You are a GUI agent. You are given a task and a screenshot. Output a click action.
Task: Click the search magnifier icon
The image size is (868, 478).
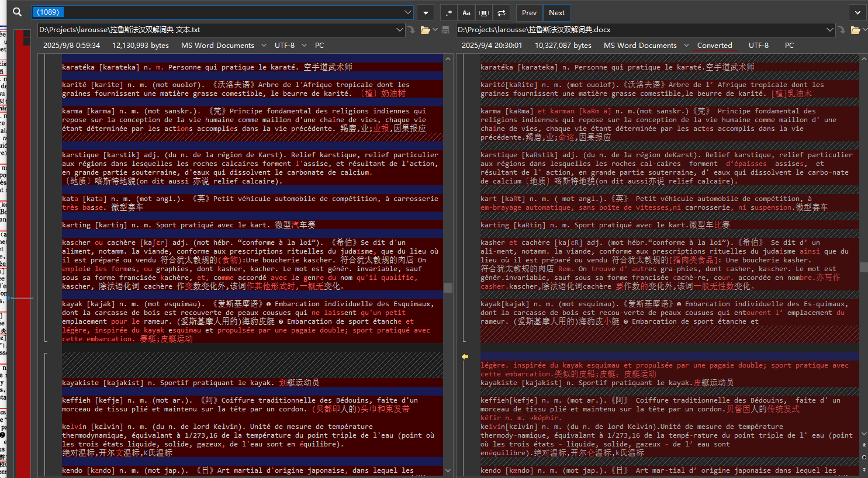coord(17,12)
